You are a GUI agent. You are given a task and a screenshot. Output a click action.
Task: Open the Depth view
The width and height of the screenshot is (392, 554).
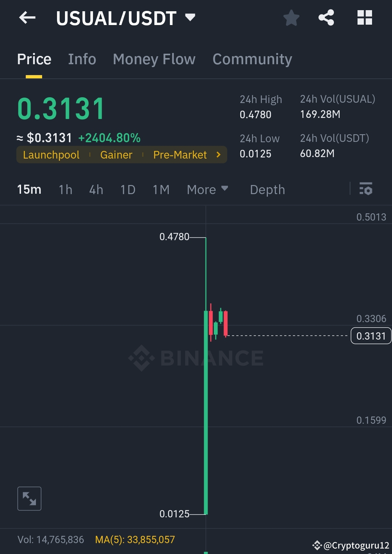[267, 189]
